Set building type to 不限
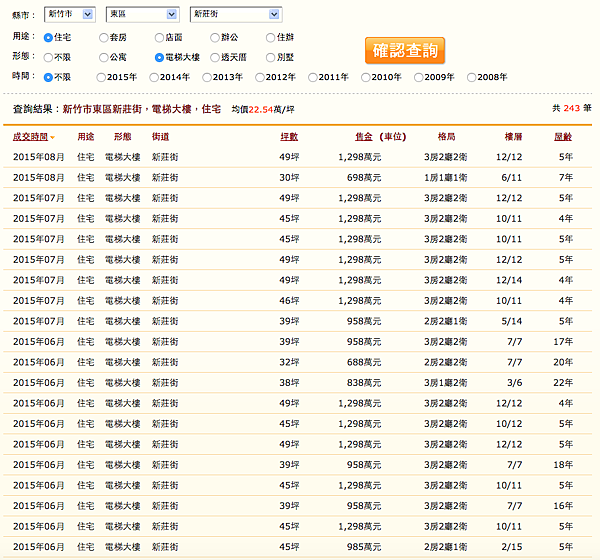This screenshot has width=600, height=560. [47, 57]
